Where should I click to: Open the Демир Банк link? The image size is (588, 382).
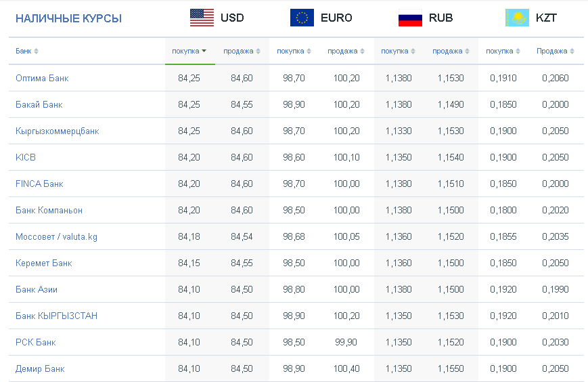coord(40,369)
